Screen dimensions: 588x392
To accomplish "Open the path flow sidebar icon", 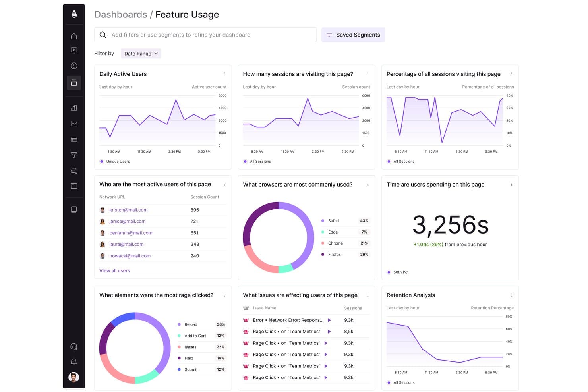I will pos(74,171).
